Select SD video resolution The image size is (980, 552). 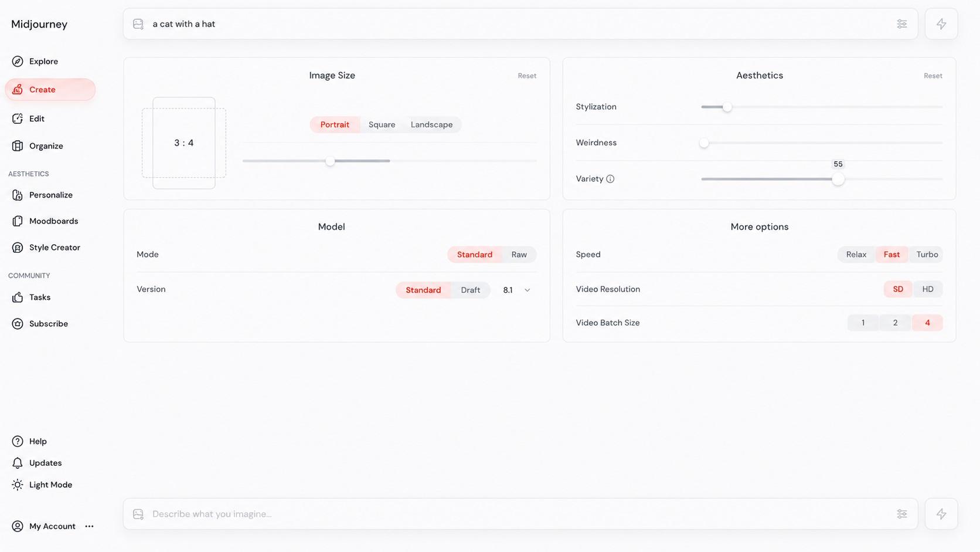coord(897,289)
